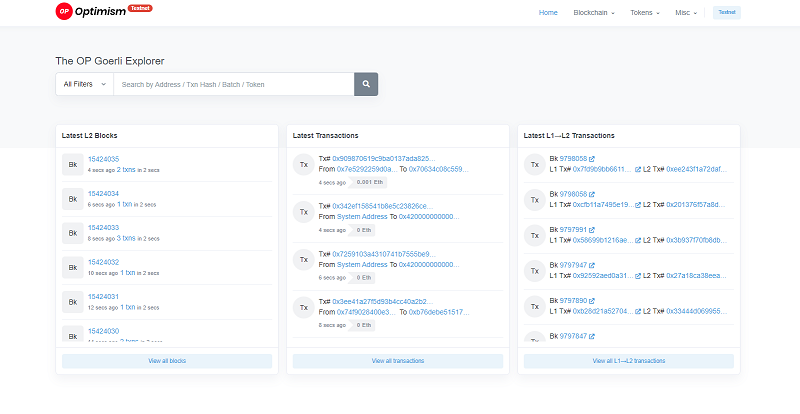Open external link icon beside Bk 9797991
The height and width of the screenshot is (414, 800).
click(x=592, y=229)
